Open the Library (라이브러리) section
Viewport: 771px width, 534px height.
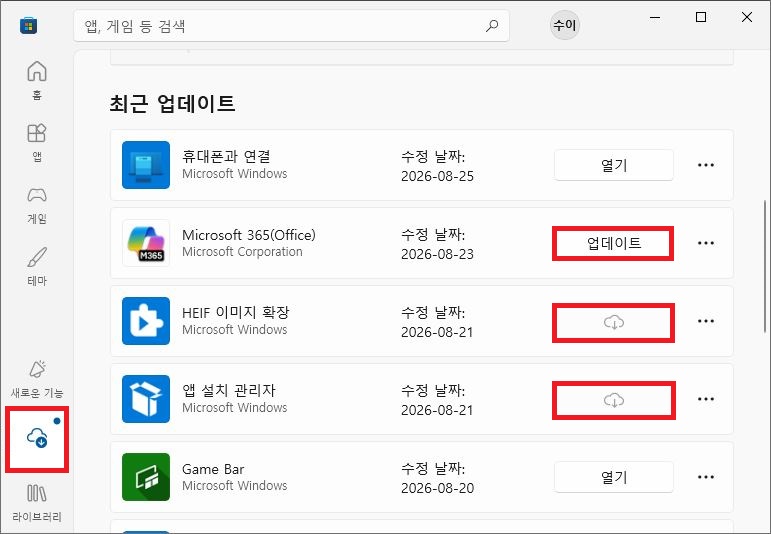(x=37, y=503)
